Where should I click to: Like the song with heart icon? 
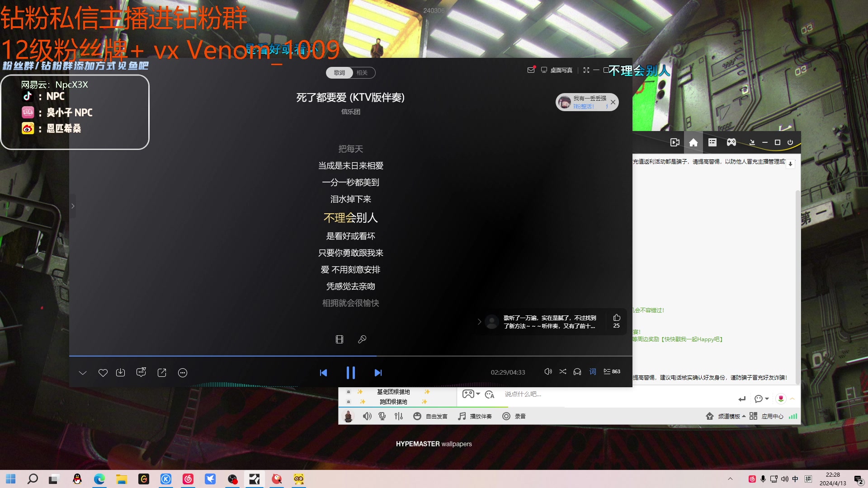(103, 373)
